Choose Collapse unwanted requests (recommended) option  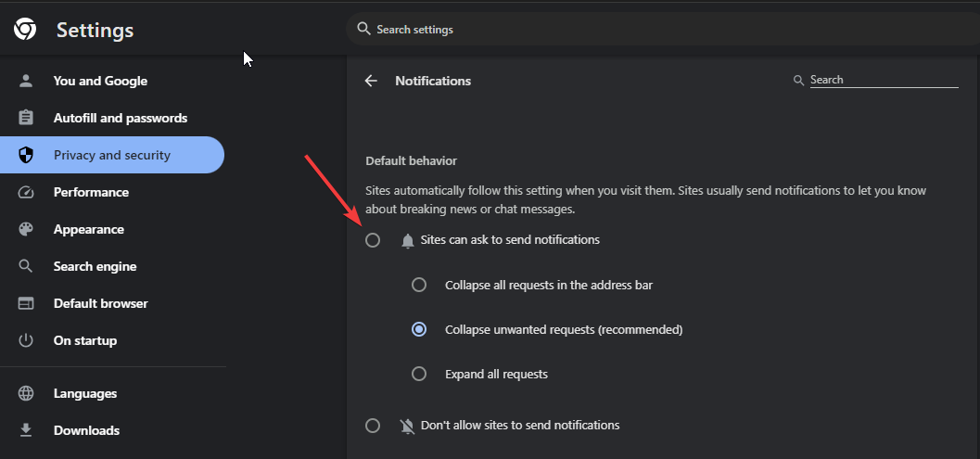[x=419, y=329]
